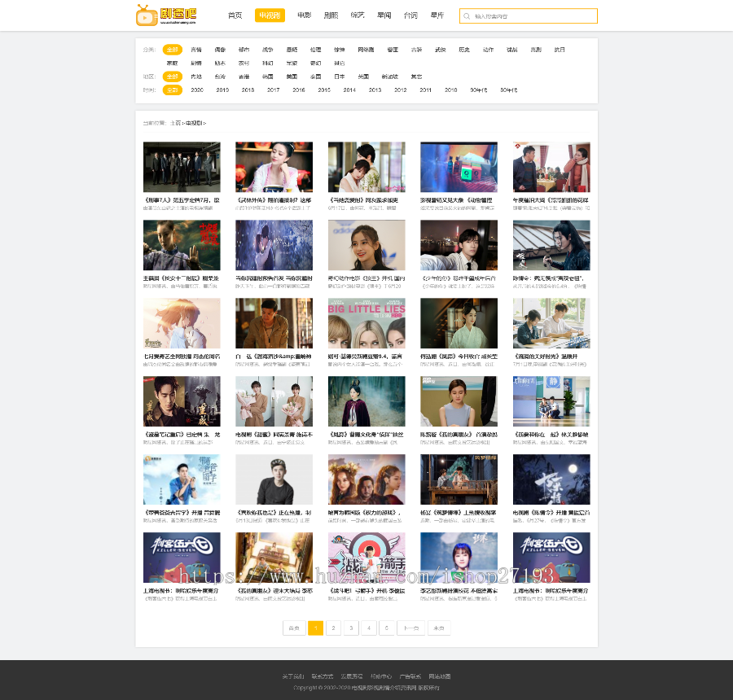Open 联系方式 footer link

click(322, 676)
